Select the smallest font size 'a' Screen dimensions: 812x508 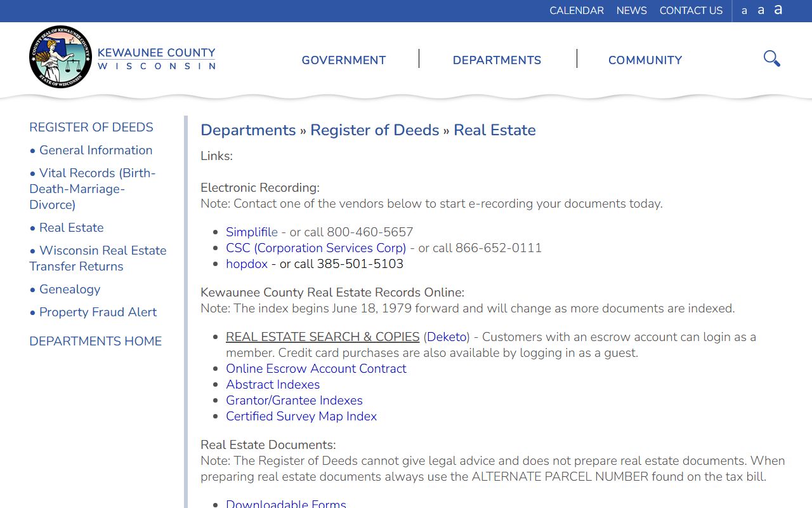point(744,11)
